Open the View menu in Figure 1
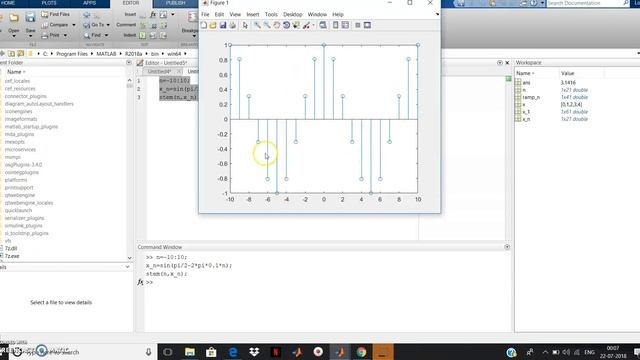 235,14
